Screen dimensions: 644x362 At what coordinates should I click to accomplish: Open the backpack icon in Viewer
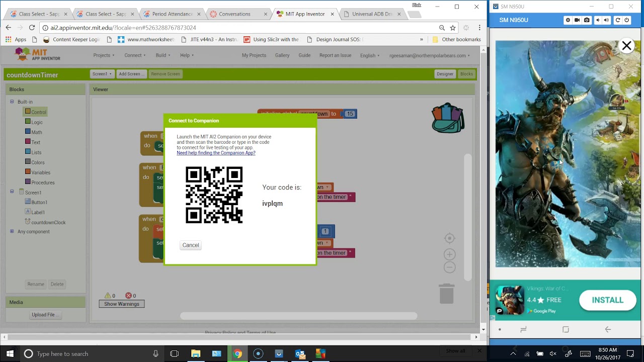coord(448,118)
